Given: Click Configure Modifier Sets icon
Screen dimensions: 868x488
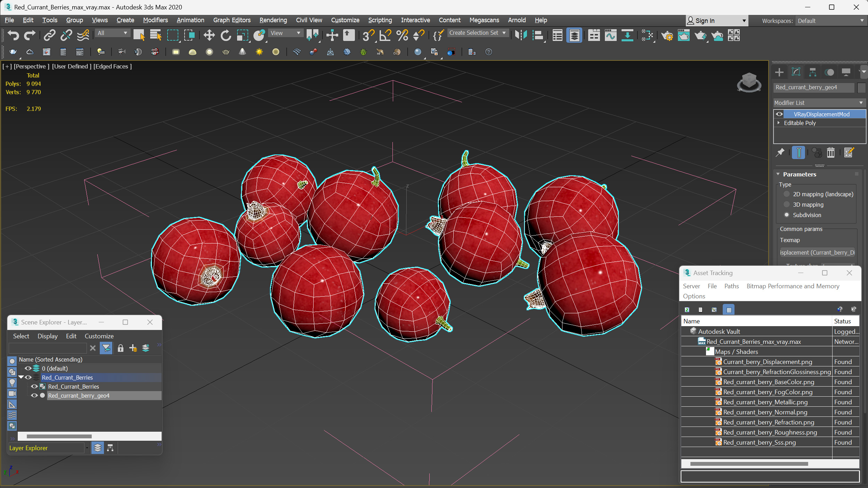Looking at the screenshot, I should 849,152.
